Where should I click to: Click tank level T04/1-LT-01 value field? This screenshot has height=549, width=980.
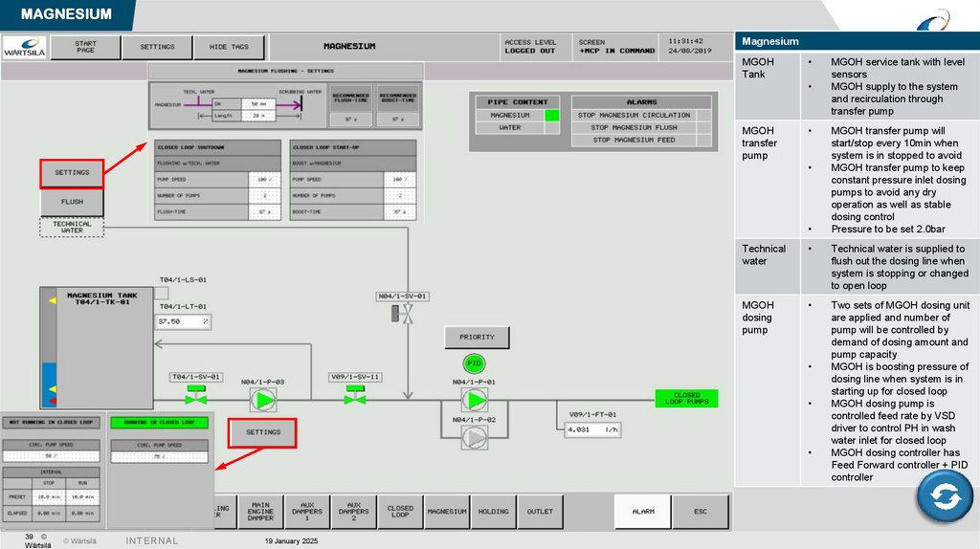point(183,321)
